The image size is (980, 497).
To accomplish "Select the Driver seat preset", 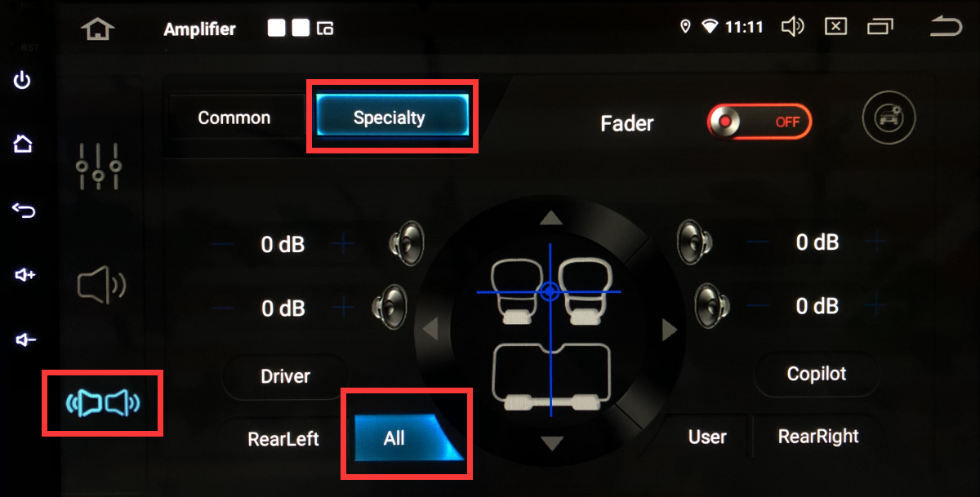I will (x=285, y=376).
